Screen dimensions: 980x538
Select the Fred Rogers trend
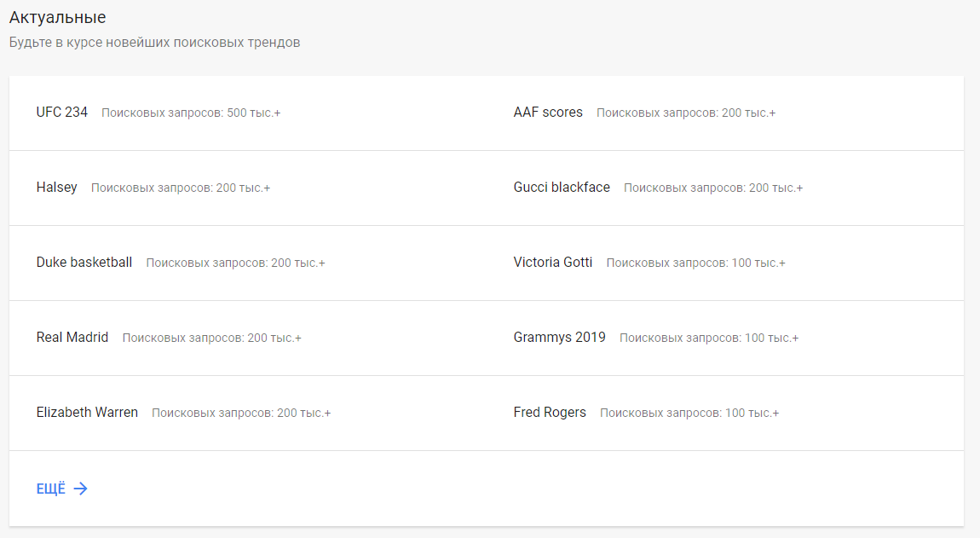[550, 413]
